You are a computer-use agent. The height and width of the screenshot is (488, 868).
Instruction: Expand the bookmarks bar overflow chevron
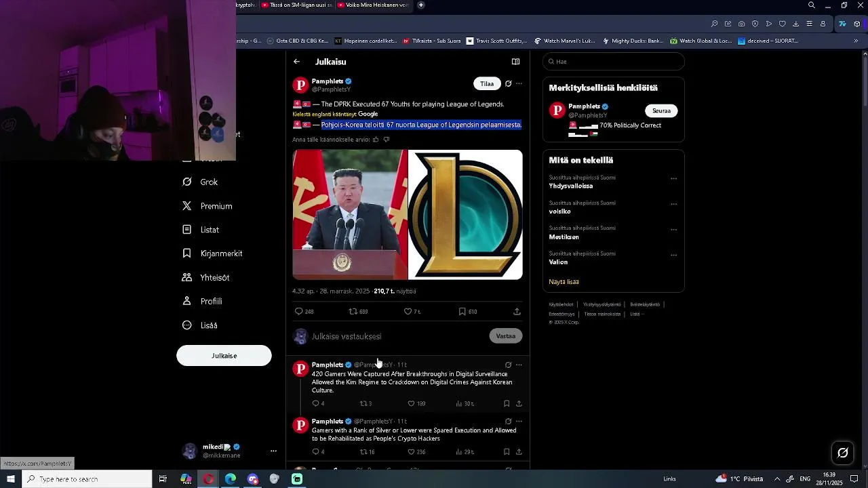[856, 41]
